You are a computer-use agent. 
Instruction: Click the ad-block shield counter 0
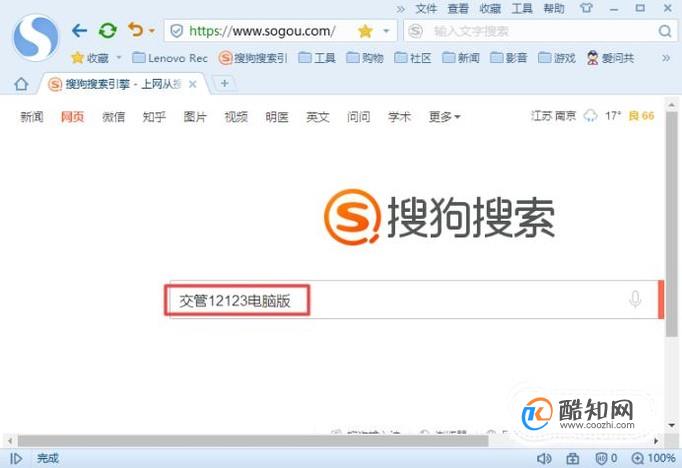tap(606, 458)
